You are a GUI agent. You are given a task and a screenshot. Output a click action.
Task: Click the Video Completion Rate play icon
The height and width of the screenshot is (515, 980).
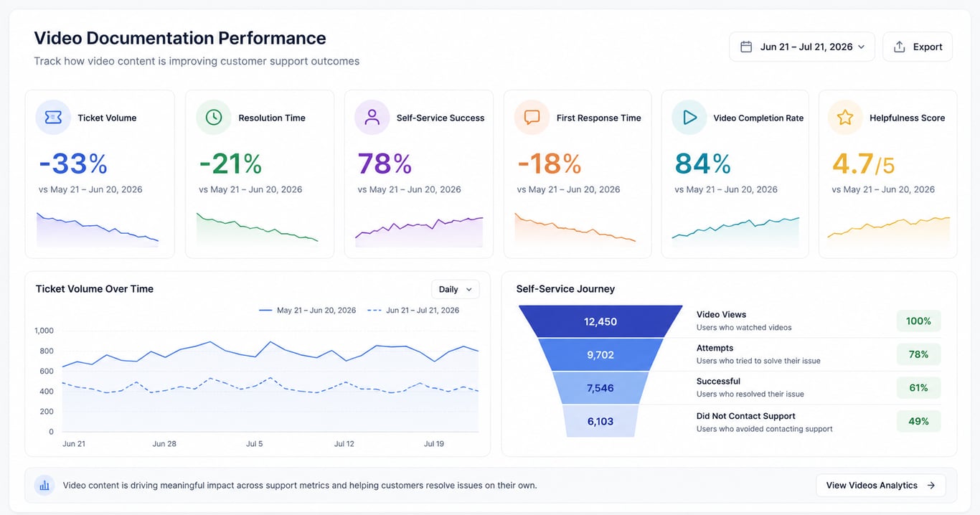pos(689,118)
